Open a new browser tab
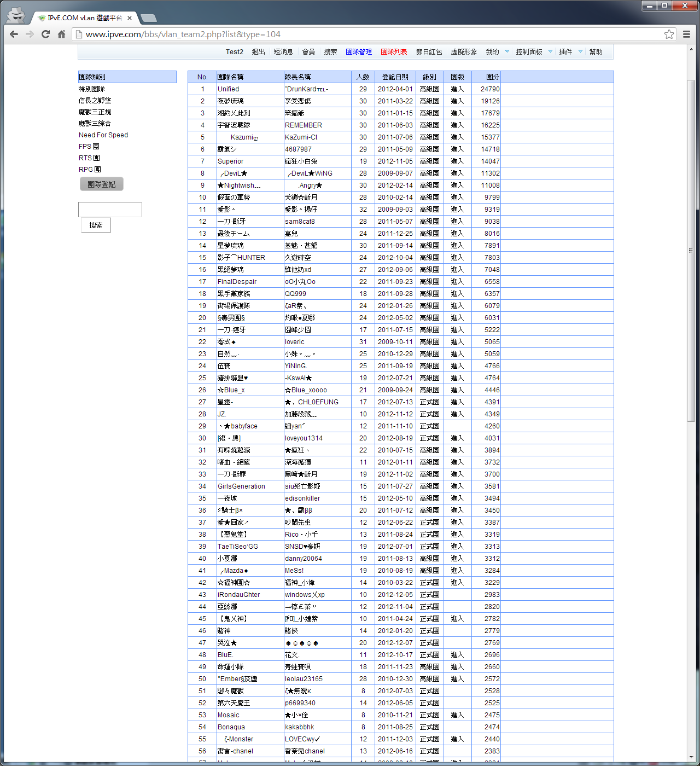The height and width of the screenshot is (766, 700). pyautogui.click(x=148, y=18)
